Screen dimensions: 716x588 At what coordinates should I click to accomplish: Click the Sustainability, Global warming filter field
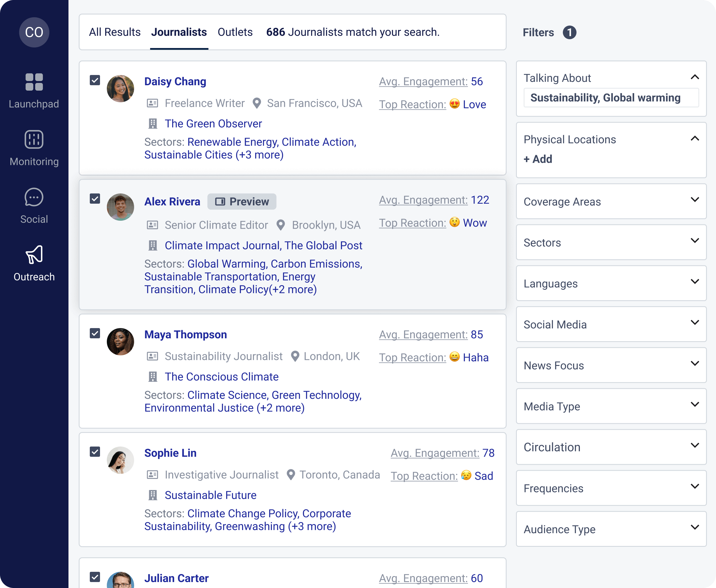tap(611, 97)
